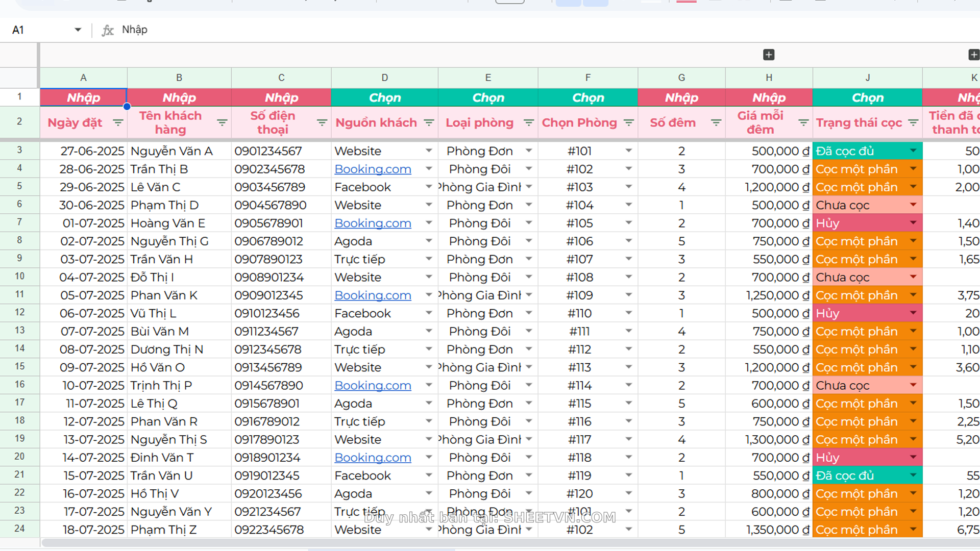Image resolution: width=980 pixels, height=551 pixels.
Task: Open filter for Trạng thái cọc column
Action: point(913,123)
